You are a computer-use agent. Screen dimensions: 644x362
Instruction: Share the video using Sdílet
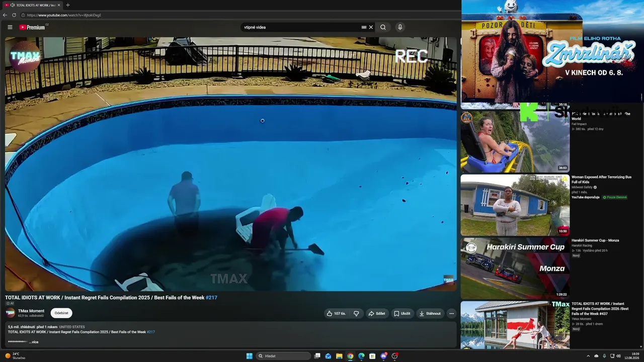pos(377,314)
